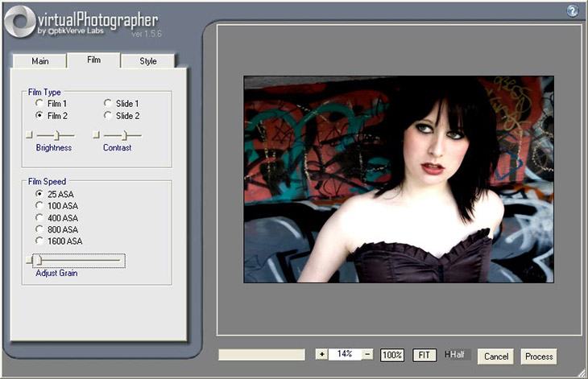Click the Process button
Screen dimensions: 588x379
tap(539, 356)
